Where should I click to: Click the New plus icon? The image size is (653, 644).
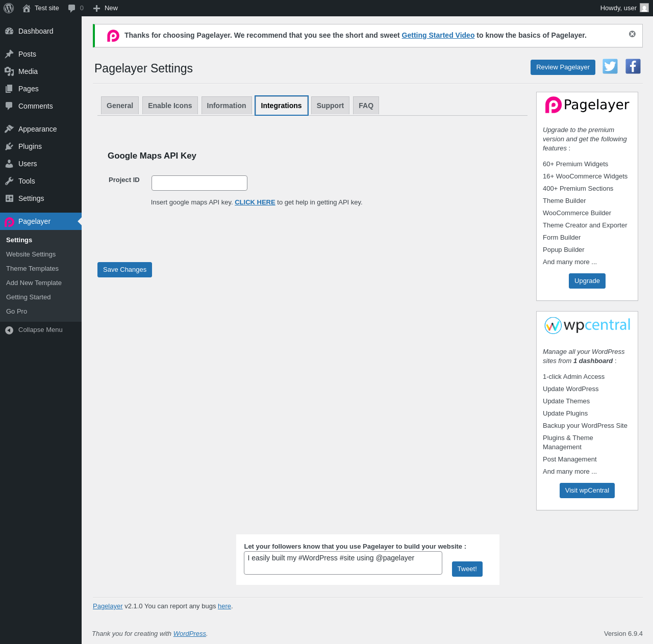click(96, 8)
